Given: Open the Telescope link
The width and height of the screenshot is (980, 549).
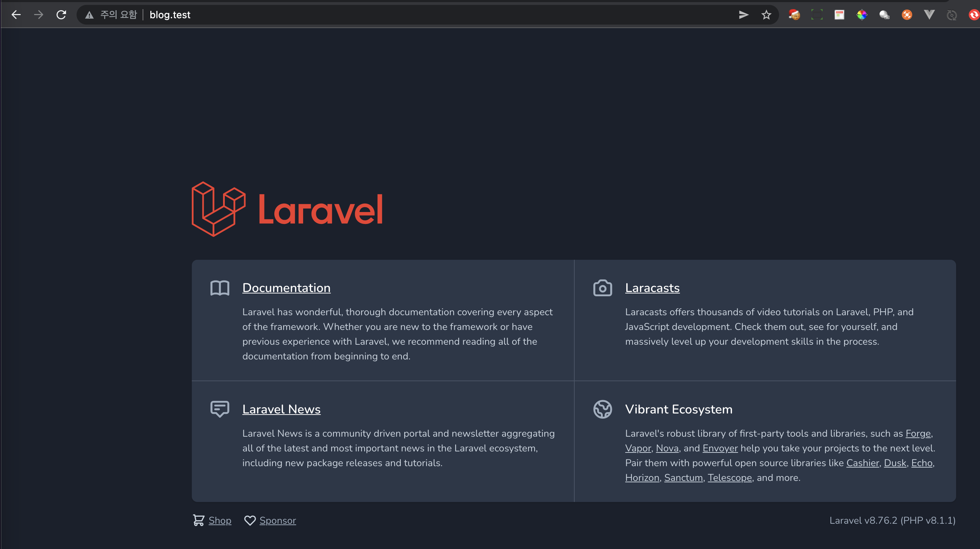Looking at the screenshot, I should point(729,477).
